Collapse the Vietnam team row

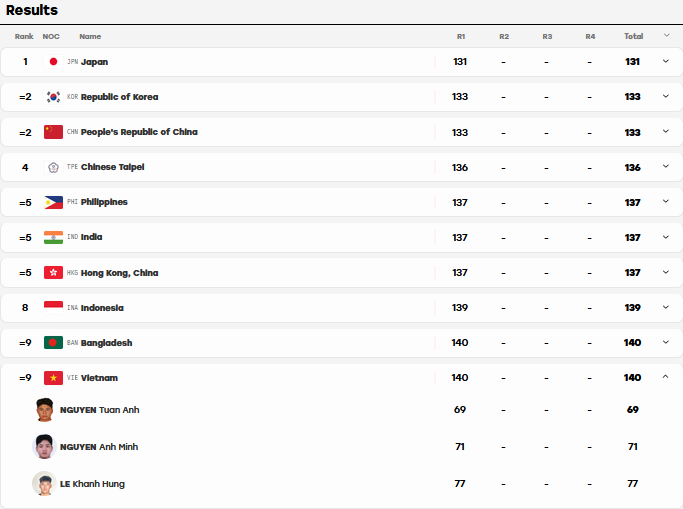tap(666, 377)
